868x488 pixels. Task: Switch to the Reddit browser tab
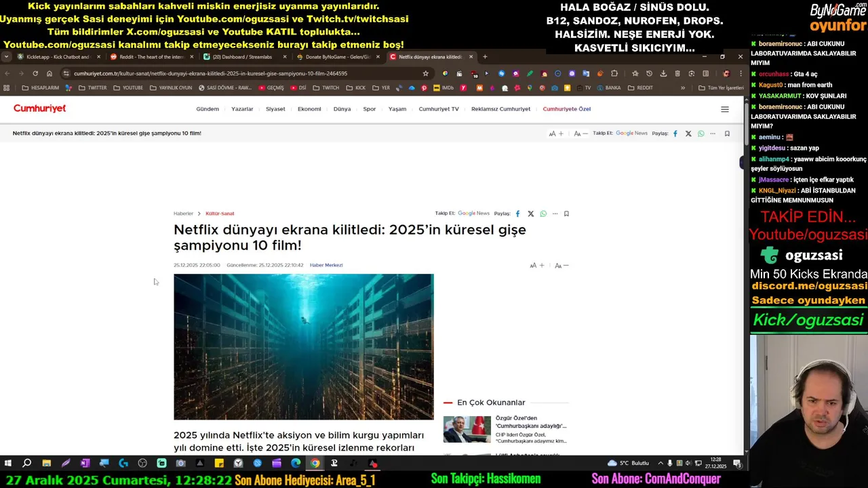click(x=151, y=57)
